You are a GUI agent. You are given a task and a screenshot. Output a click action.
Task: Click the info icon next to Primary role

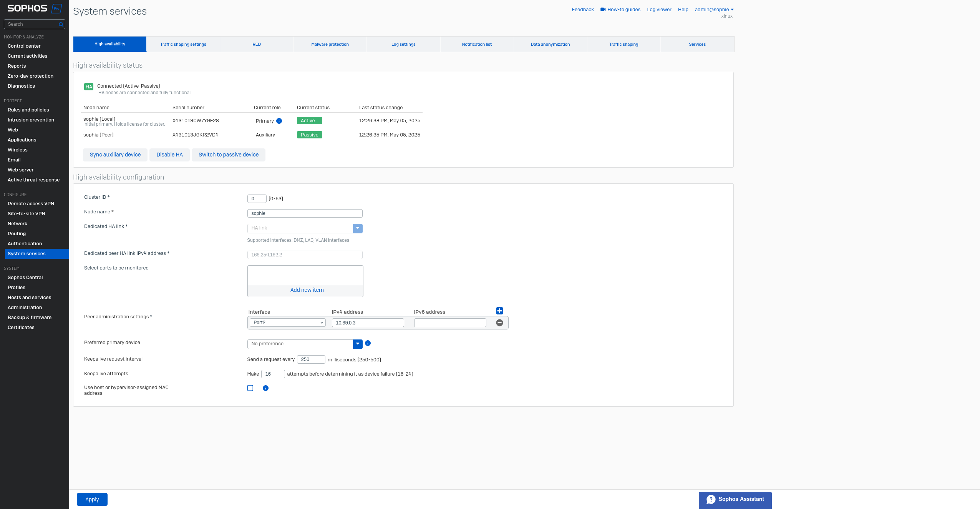coord(279,121)
